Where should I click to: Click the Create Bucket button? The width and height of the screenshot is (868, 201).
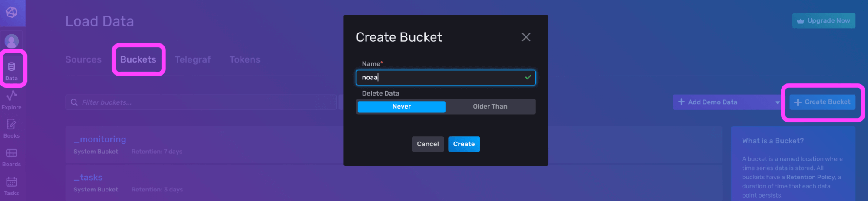[x=822, y=102]
